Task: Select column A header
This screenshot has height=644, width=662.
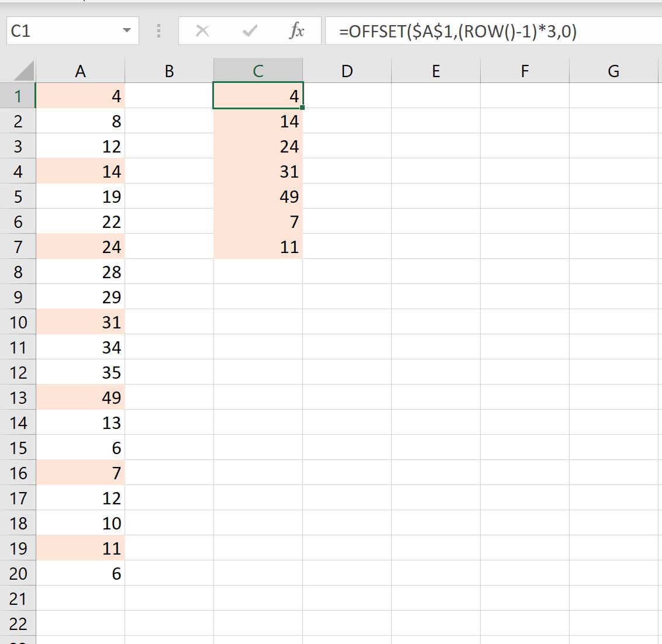Action: (x=80, y=71)
